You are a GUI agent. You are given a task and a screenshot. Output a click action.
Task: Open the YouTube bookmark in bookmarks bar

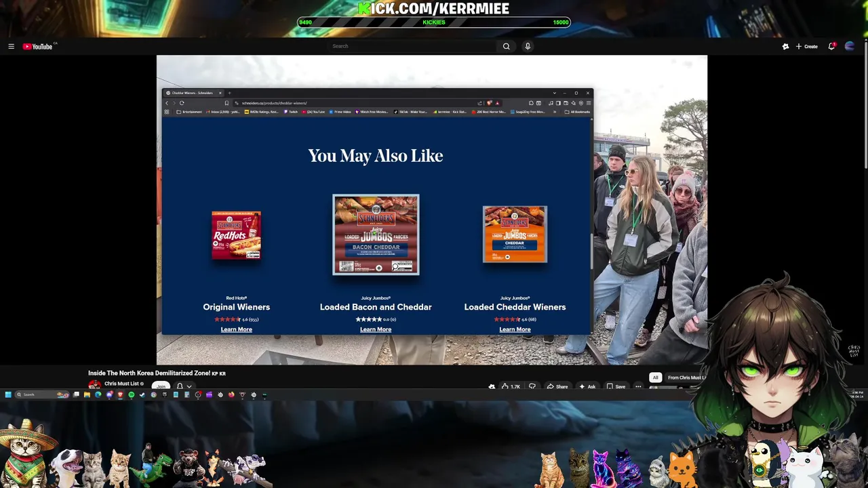click(x=313, y=112)
